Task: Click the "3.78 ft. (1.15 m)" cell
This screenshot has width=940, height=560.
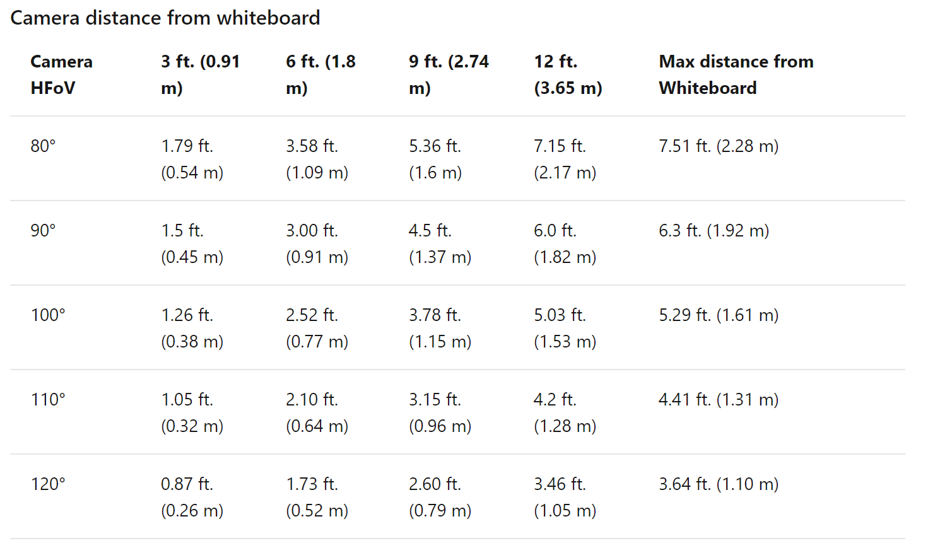Action: click(440, 328)
